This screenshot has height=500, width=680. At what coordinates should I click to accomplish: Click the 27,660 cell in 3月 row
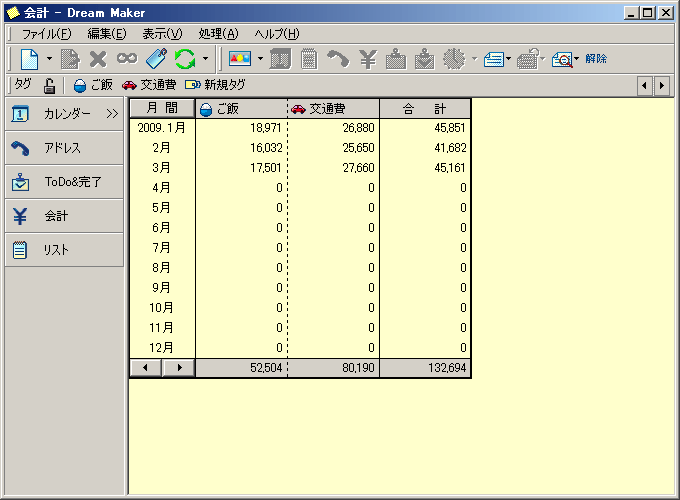(333, 168)
